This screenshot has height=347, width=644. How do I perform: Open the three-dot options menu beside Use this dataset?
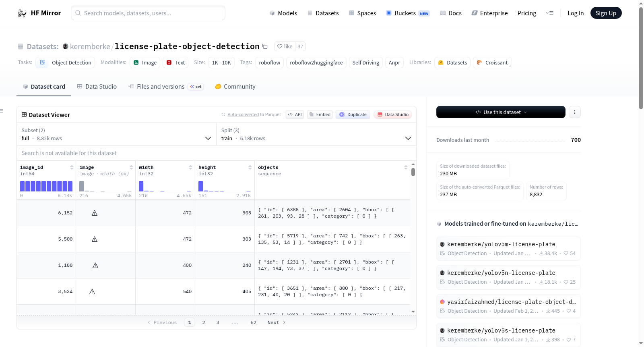tap(575, 112)
